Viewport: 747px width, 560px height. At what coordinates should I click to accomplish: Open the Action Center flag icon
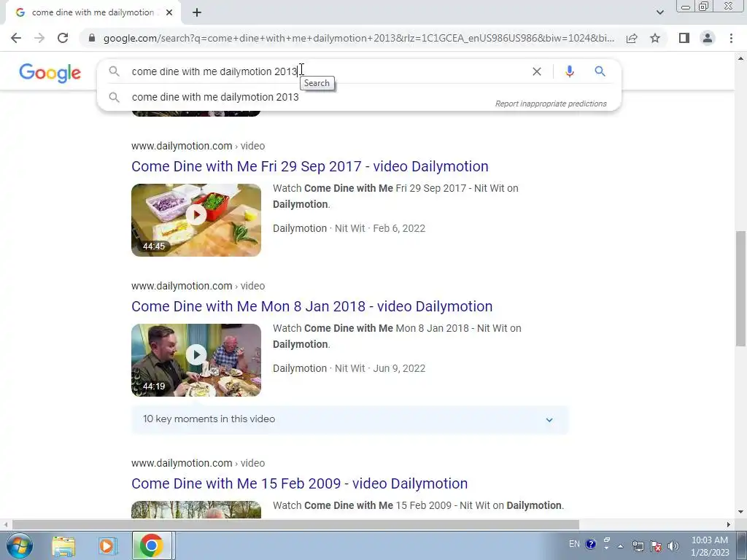[656, 547]
